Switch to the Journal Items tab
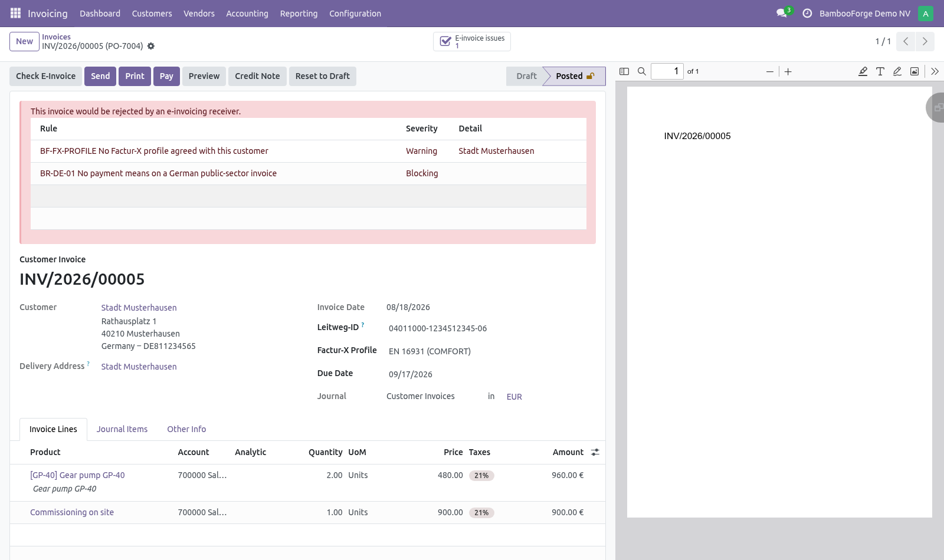944x560 pixels. coord(122,429)
